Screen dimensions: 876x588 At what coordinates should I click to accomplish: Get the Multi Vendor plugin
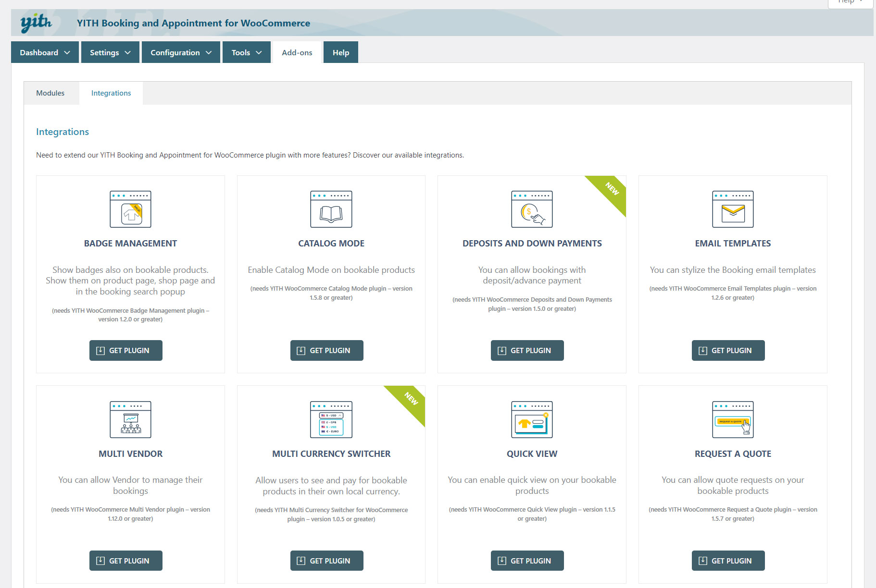click(126, 561)
